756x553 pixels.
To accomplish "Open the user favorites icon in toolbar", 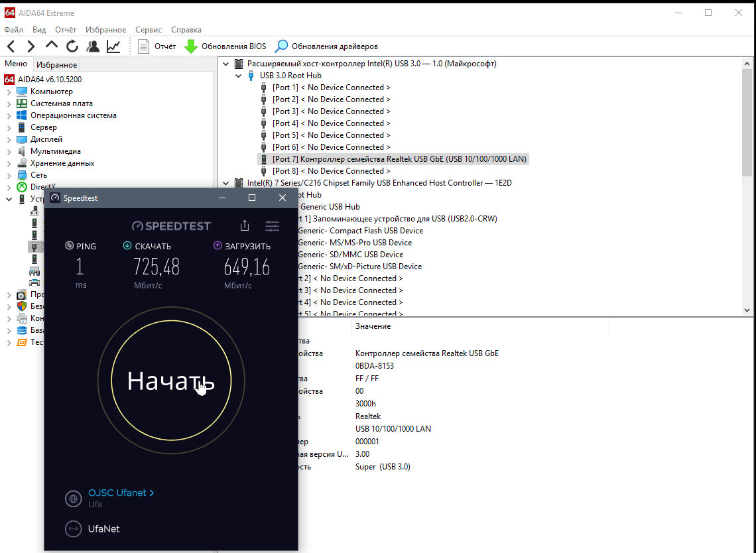I will point(93,46).
